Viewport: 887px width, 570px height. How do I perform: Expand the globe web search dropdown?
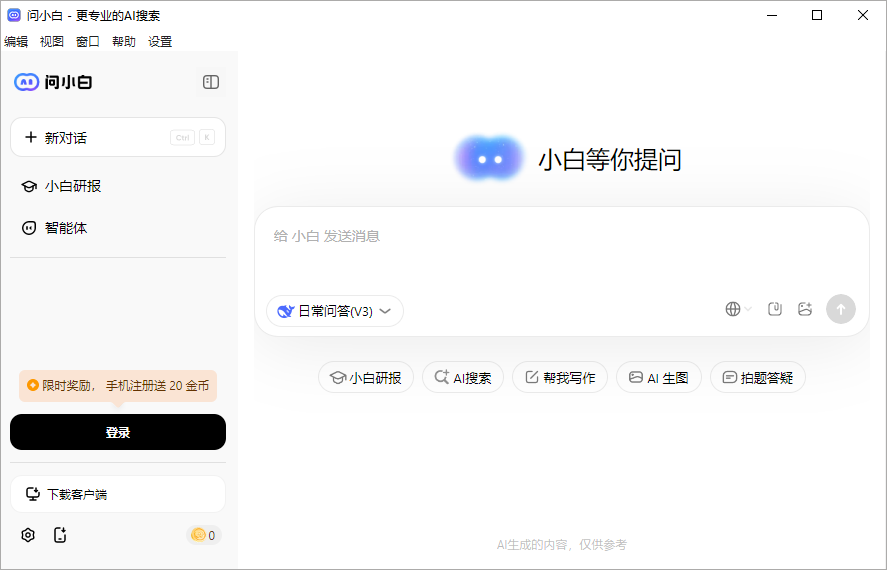pyautogui.click(x=738, y=310)
